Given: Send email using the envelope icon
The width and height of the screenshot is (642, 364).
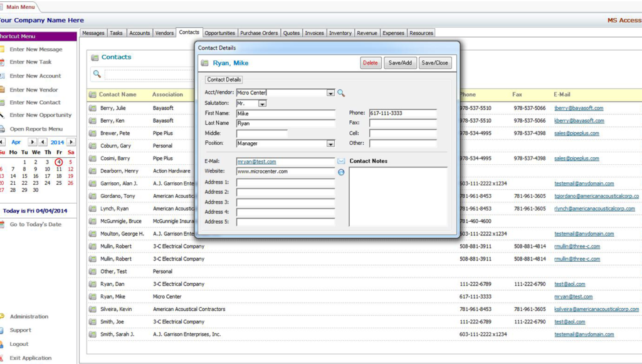Looking at the screenshot, I should pos(341,161).
